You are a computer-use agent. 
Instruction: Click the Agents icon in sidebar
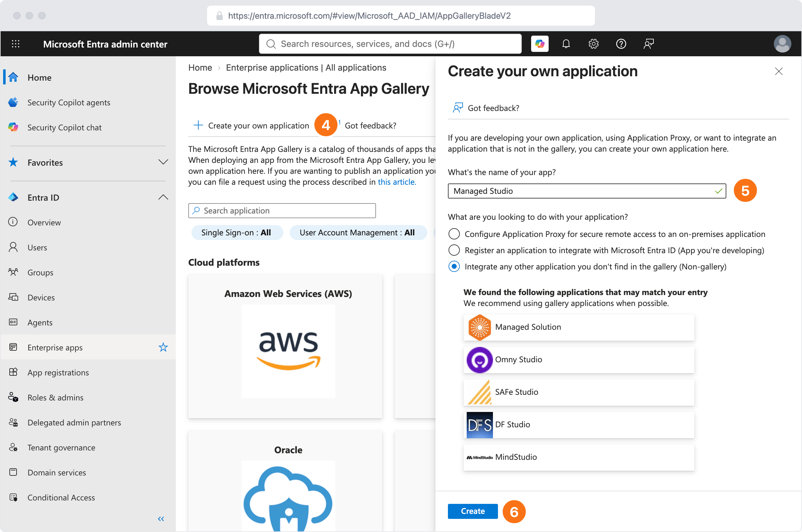click(13, 322)
